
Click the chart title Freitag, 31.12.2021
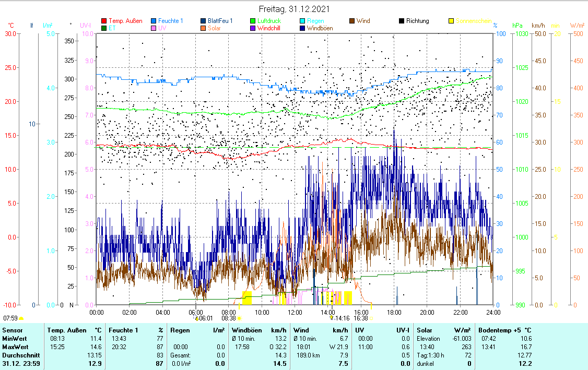click(295, 9)
